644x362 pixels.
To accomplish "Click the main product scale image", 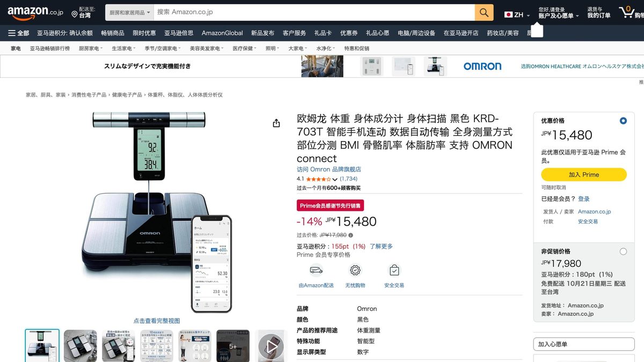I will click(x=157, y=212).
